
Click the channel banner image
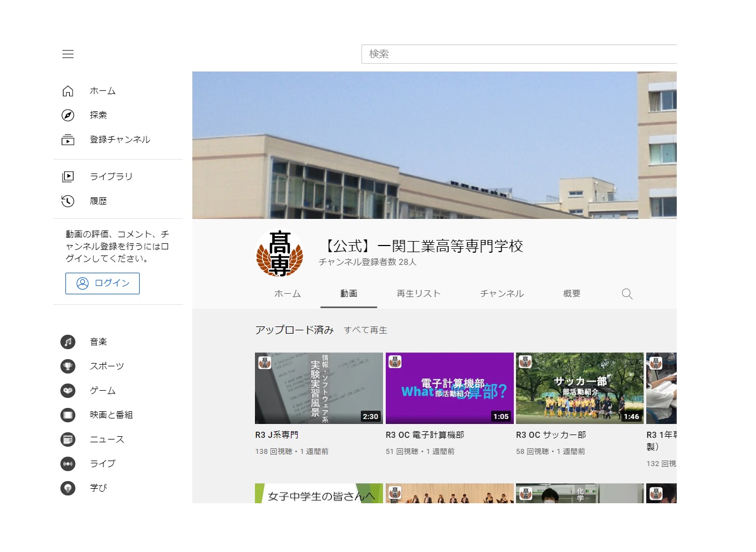435,145
